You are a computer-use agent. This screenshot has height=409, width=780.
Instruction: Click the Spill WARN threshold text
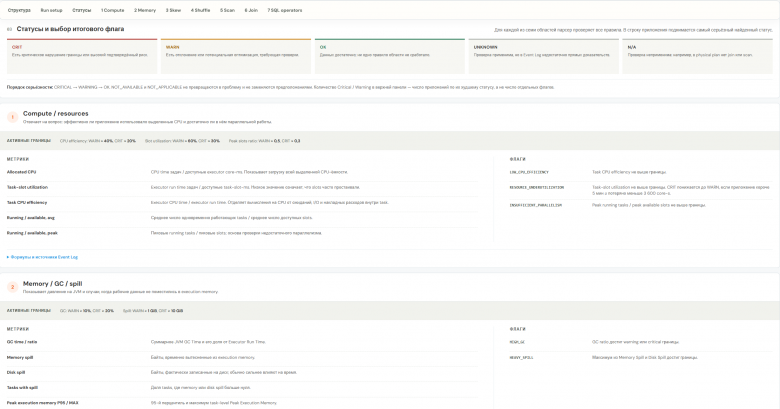[x=153, y=311]
